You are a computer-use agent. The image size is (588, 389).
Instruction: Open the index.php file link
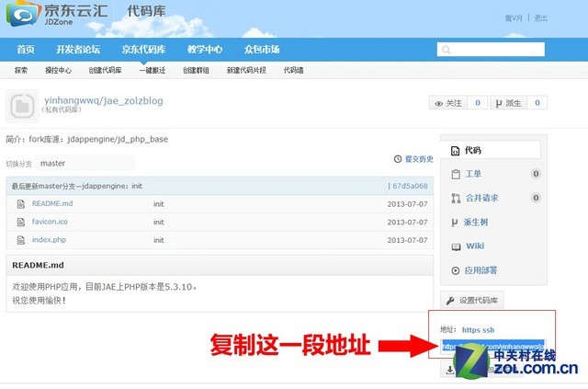coord(49,239)
